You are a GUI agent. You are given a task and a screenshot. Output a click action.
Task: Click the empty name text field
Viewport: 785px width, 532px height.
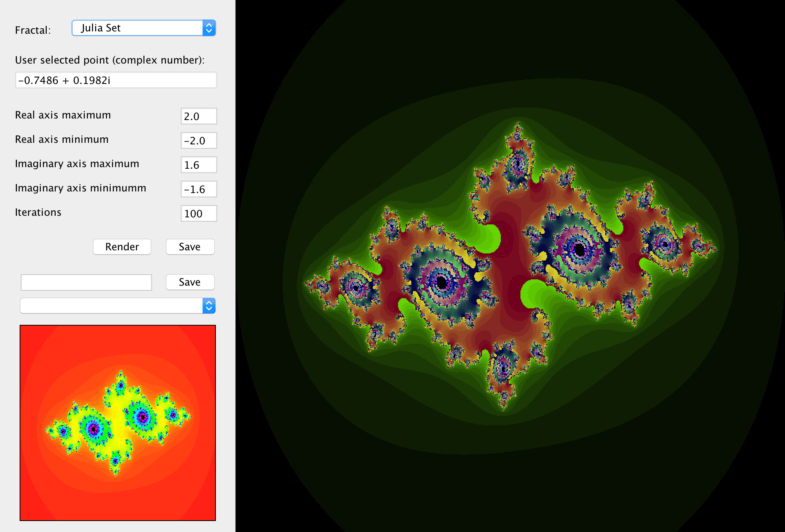[x=86, y=282]
